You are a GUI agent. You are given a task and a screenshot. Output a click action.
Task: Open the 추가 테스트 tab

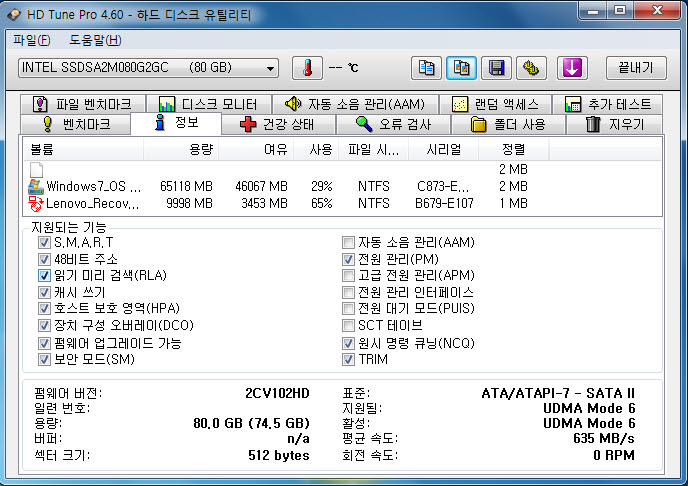pyautogui.click(x=607, y=104)
